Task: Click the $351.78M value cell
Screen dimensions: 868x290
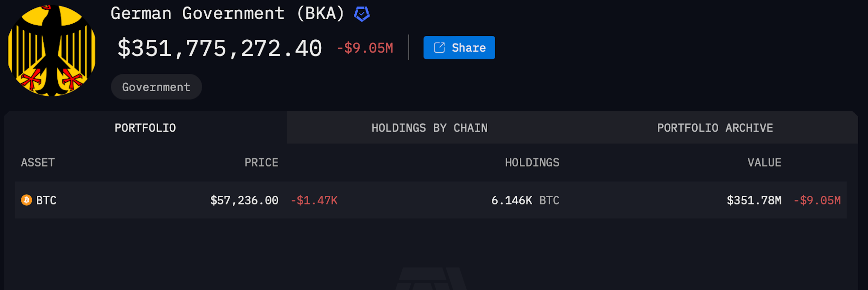Action: (x=754, y=201)
